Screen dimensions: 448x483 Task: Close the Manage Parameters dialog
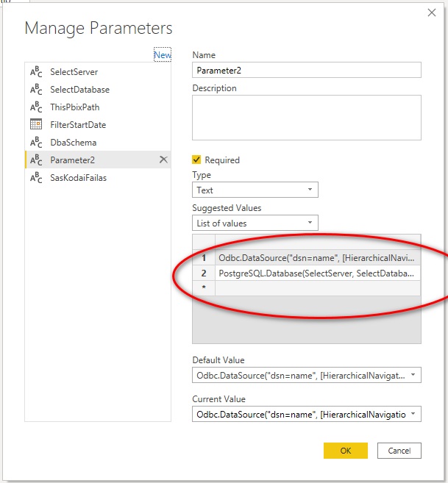click(x=432, y=12)
